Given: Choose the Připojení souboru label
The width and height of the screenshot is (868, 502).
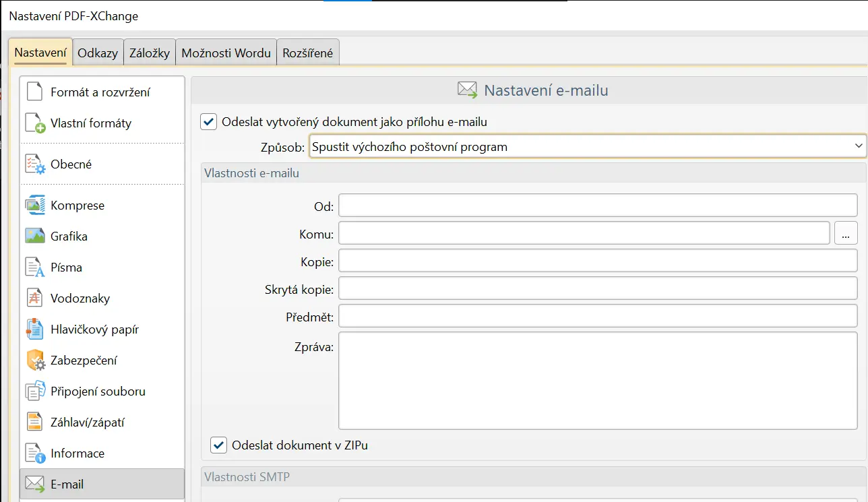Looking at the screenshot, I should coord(98,391).
